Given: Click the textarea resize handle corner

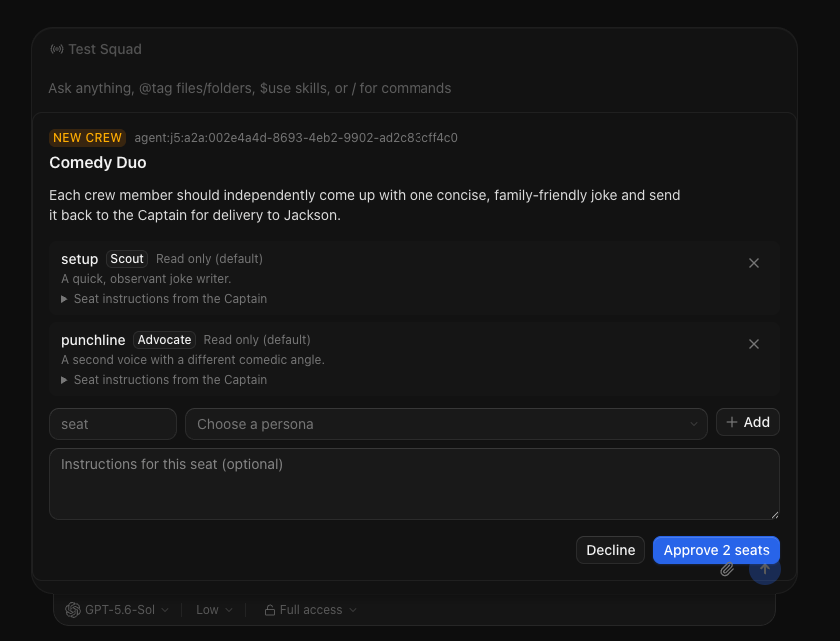Looking at the screenshot, I should [x=775, y=514].
